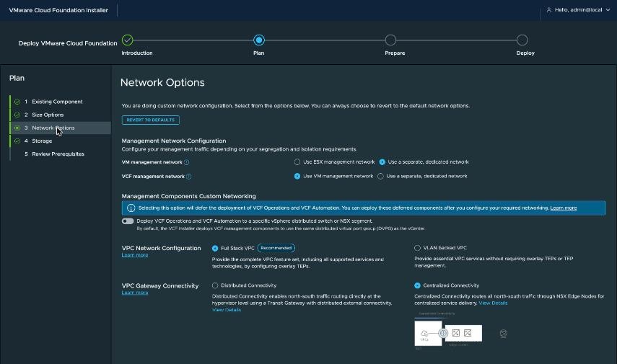Screen dimensions: 617x364
Task: Select Use ESX management network radio option
Action: 297,162
